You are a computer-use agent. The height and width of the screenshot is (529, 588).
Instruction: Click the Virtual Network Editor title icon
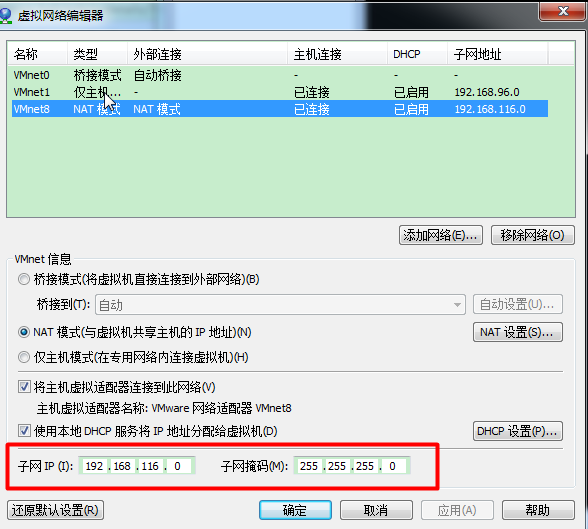pyautogui.click(x=6, y=16)
